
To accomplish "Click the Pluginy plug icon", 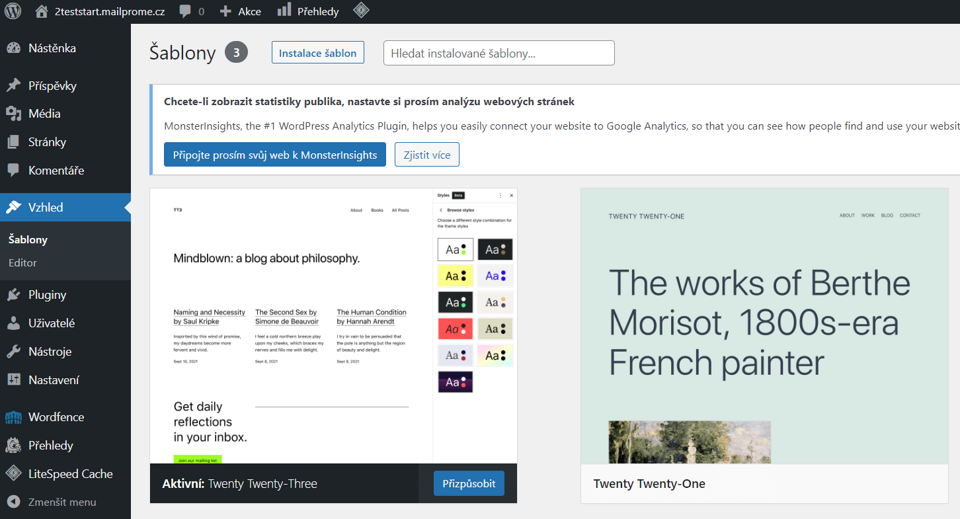I will [13, 294].
